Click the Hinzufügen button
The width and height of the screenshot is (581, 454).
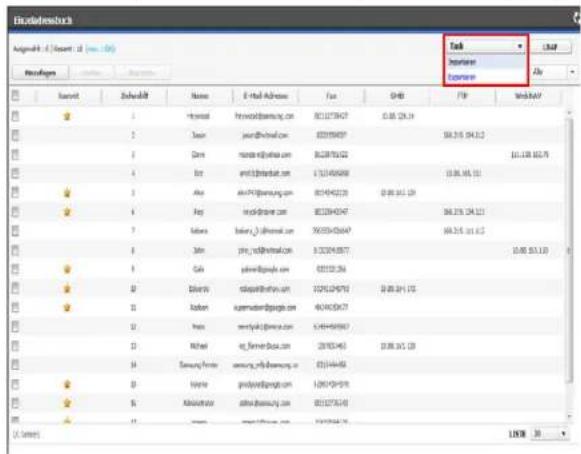coord(40,73)
